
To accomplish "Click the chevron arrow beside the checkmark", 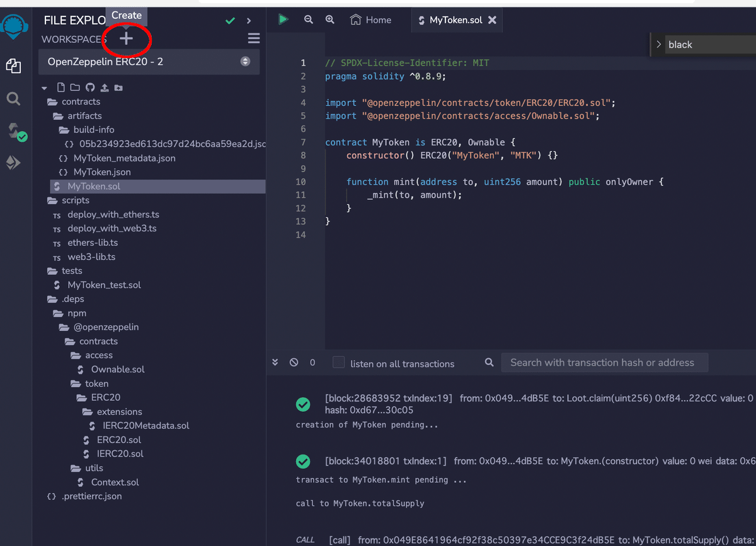I will click(249, 21).
